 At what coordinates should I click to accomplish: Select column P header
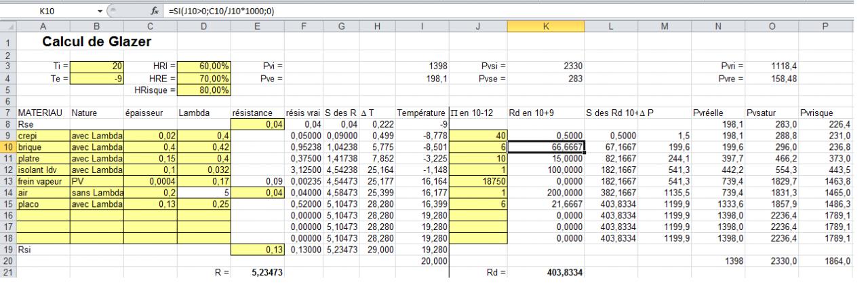pyautogui.click(x=827, y=26)
